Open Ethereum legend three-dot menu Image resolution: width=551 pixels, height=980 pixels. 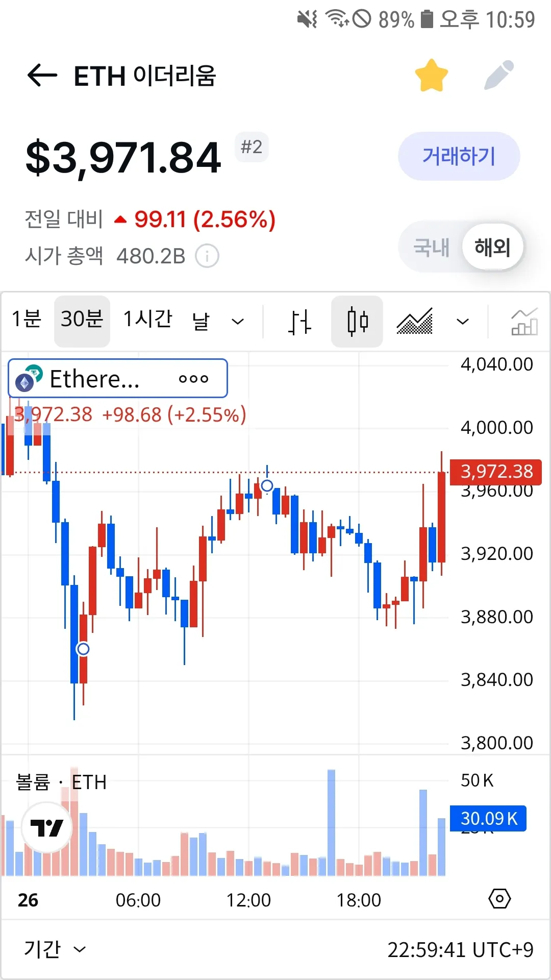[x=193, y=379]
